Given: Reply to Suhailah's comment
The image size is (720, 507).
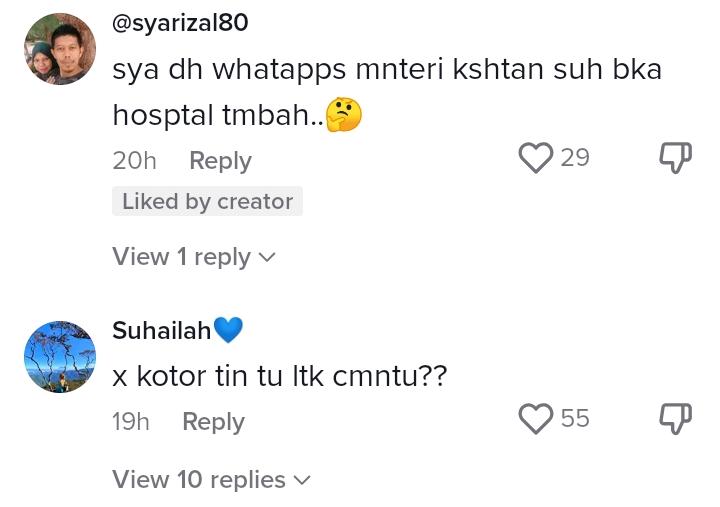Looking at the screenshot, I should (213, 422).
